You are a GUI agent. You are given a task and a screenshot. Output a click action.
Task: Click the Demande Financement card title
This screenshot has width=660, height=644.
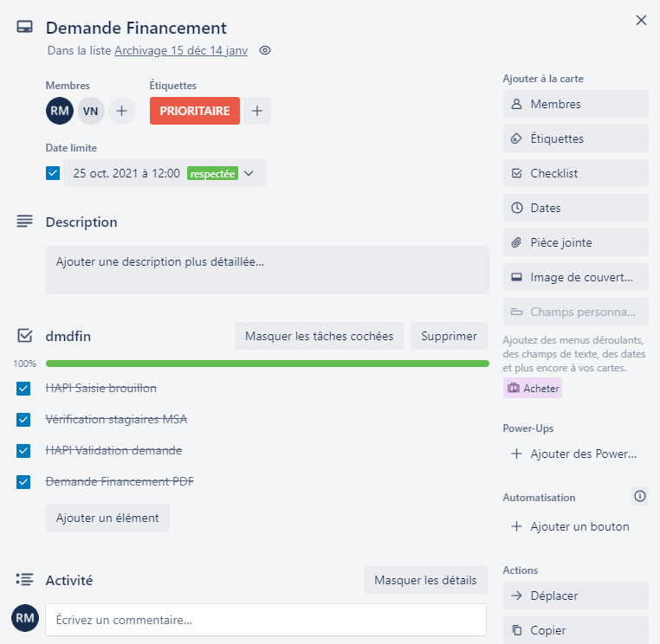point(136,28)
